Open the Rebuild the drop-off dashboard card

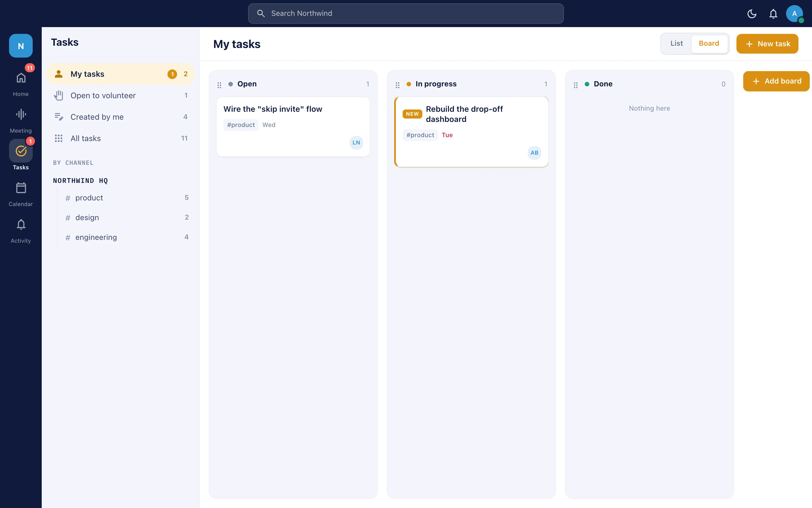471,132
